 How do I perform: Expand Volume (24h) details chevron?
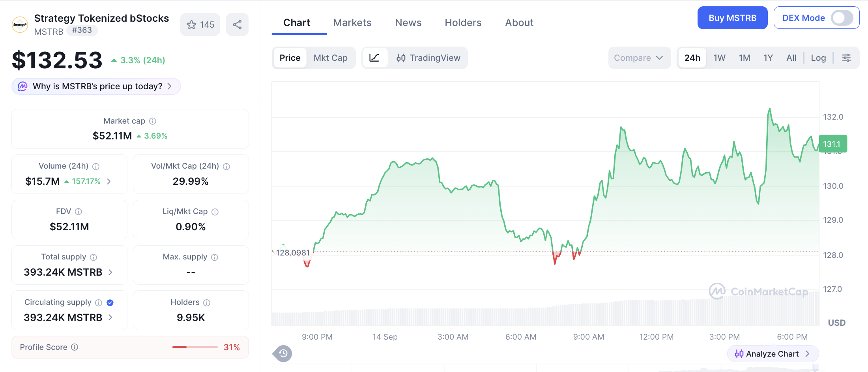tap(109, 181)
